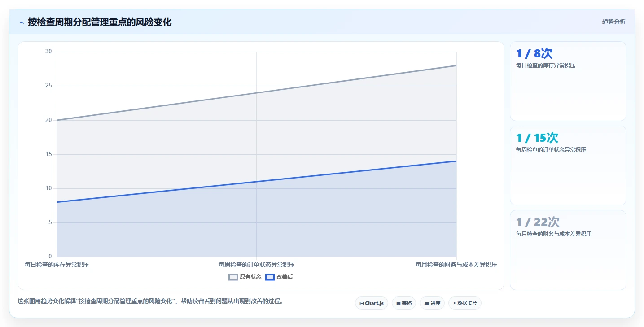Click the chart description text below chart

(150, 301)
